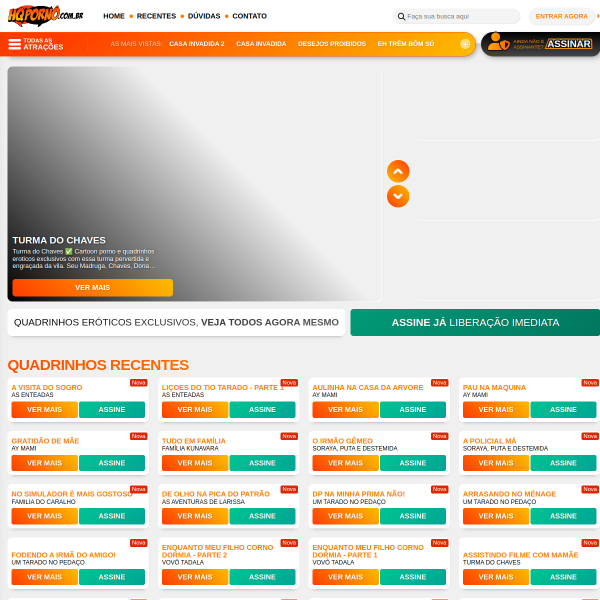Click VER MAIS under AULINHA NA CASA DA ARVORE
The width and height of the screenshot is (600, 600).
pos(345,409)
